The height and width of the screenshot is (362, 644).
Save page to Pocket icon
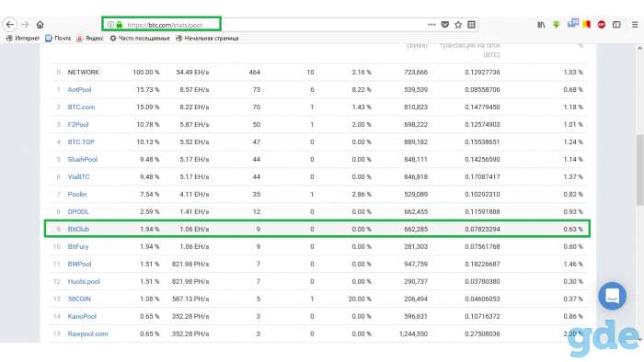tap(444, 25)
